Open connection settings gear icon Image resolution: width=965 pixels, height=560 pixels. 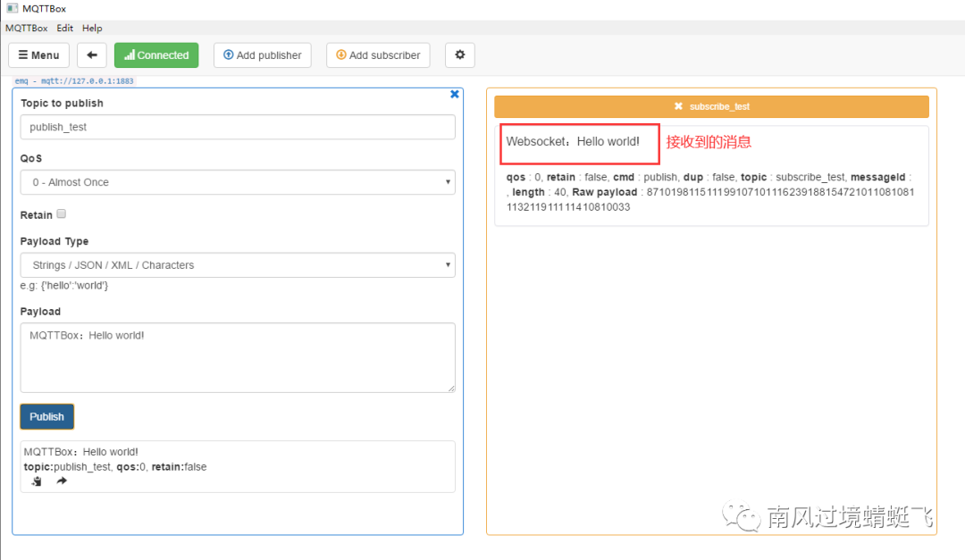[x=460, y=54]
